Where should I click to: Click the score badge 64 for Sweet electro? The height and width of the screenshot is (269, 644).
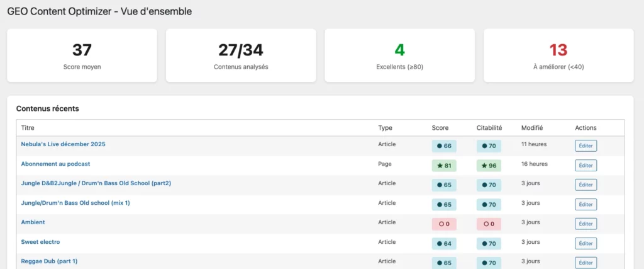point(444,244)
